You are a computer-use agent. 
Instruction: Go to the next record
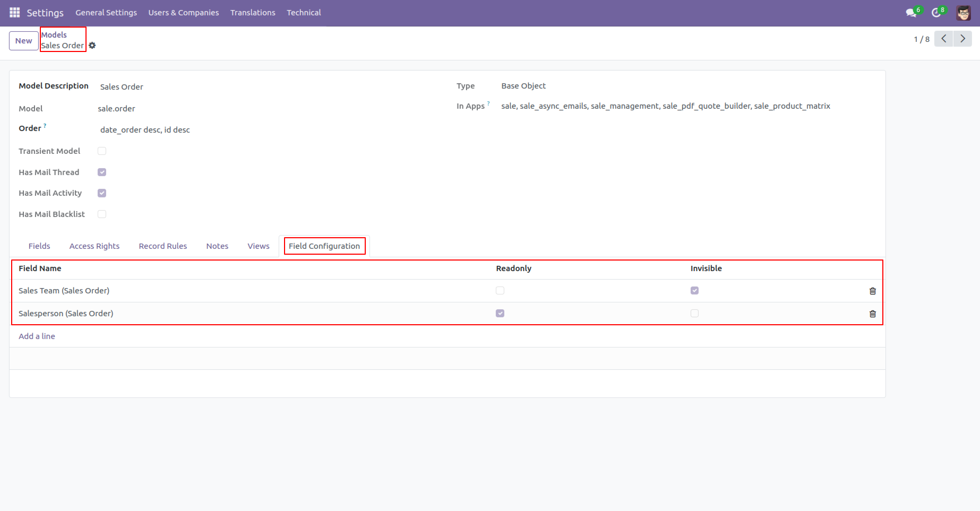point(962,39)
